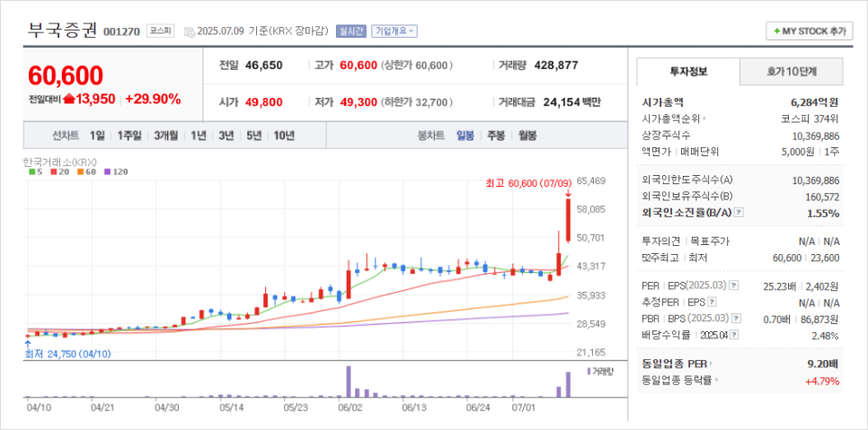Select the 3년 line chart period

[x=226, y=136]
